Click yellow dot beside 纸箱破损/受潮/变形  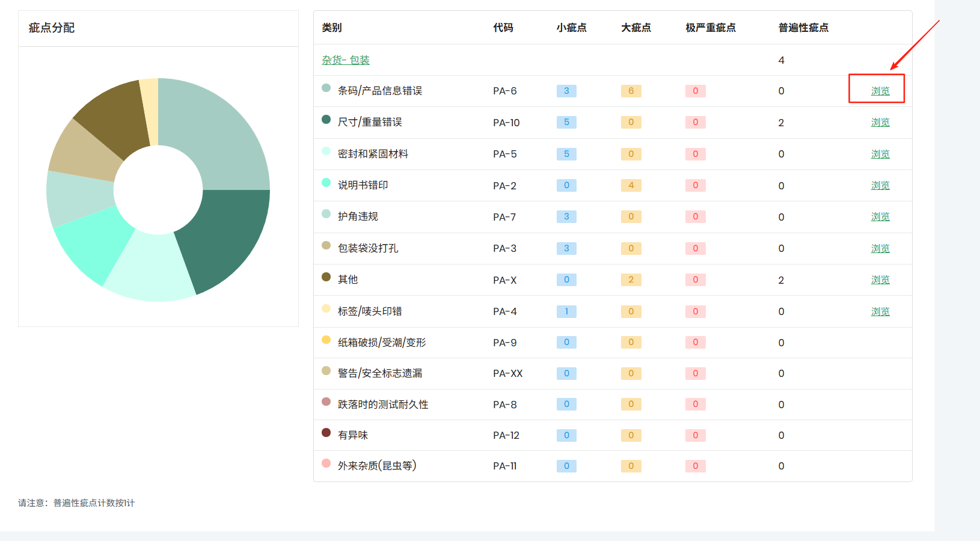pyautogui.click(x=326, y=340)
